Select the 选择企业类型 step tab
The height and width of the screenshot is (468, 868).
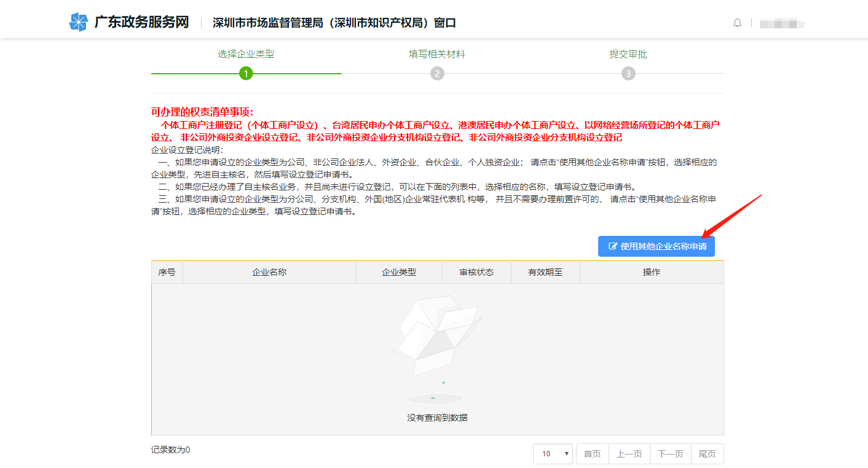(247, 54)
